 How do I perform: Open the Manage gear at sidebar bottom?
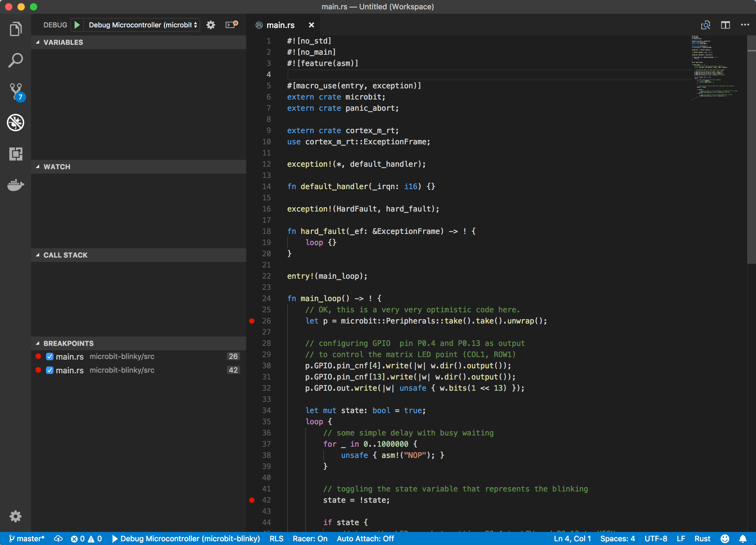click(x=15, y=516)
